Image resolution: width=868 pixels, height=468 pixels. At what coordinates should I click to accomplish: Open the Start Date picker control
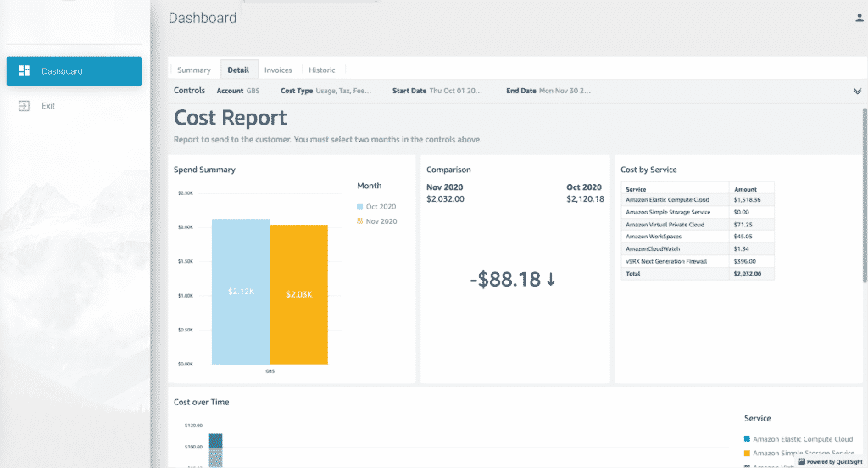pyautogui.click(x=437, y=91)
